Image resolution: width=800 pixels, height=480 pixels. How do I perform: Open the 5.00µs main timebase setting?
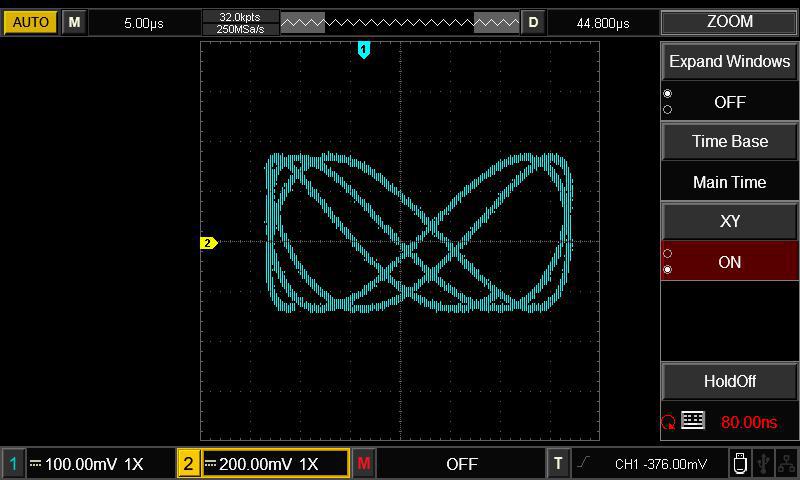(x=144, y=22)
